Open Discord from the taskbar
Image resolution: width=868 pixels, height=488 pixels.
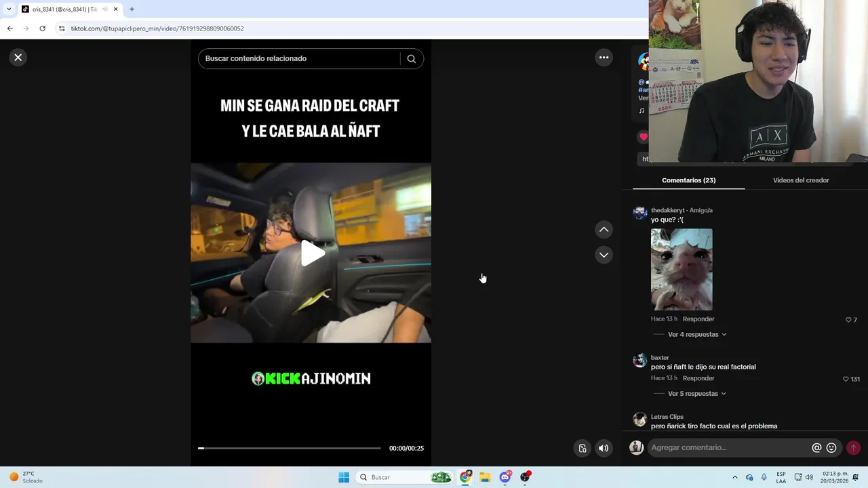(x=505, y=477)
